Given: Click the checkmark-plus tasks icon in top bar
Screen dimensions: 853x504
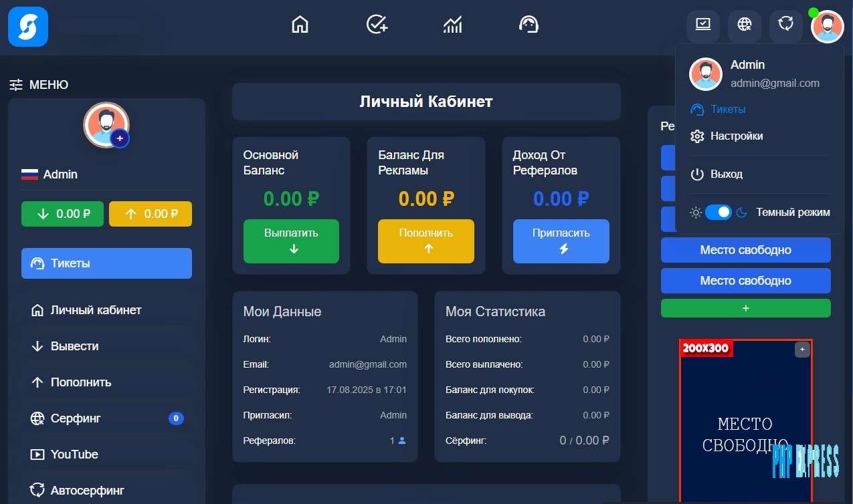Looking at the screenshot, I should (377, 25).
